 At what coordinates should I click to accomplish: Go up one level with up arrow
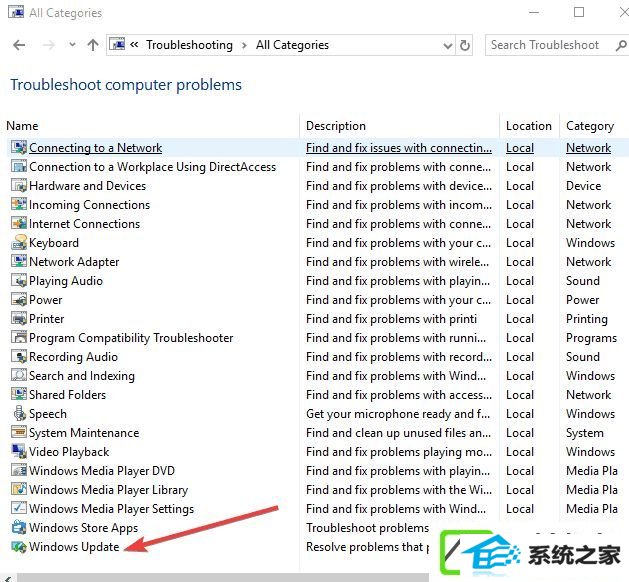pos(93,45)
